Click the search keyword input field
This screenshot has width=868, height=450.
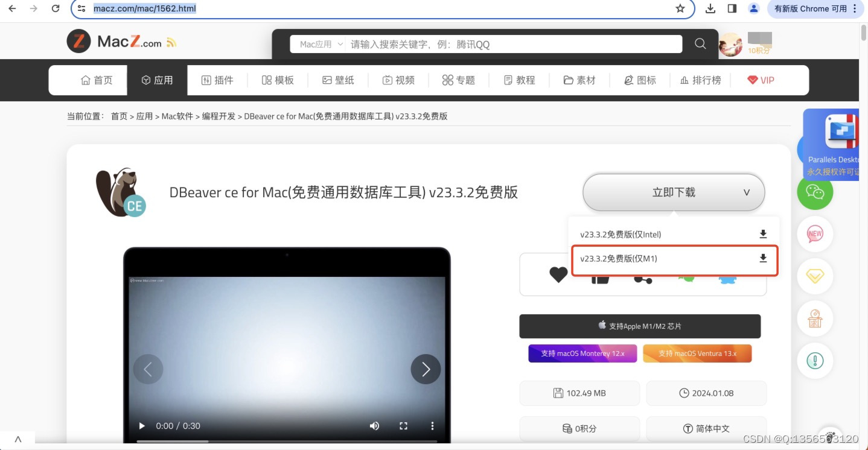click(513, 44)
